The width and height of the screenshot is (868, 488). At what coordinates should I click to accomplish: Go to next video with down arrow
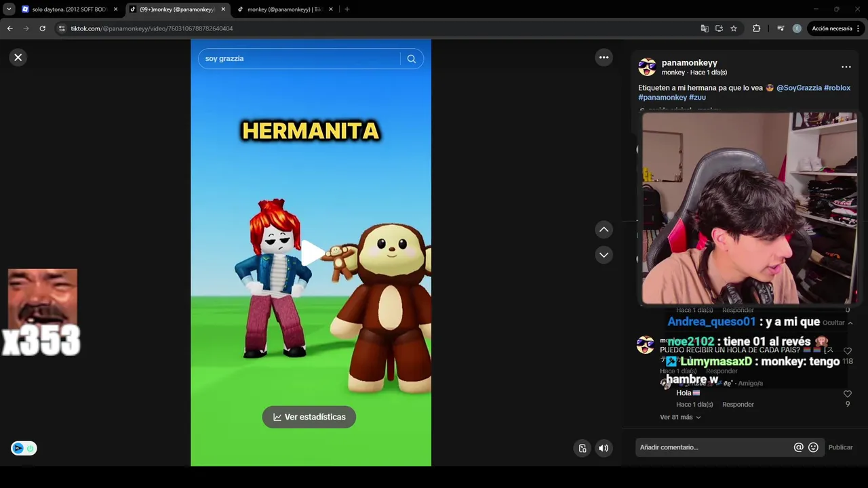(x=604, y=255)
